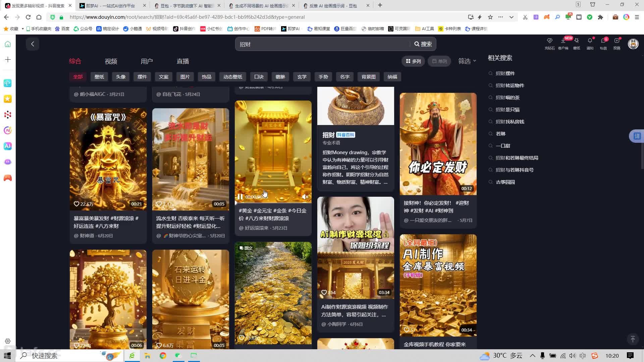644x362 pixels.
Task: Pause the playing golden temple video
Action: [240, 197]
